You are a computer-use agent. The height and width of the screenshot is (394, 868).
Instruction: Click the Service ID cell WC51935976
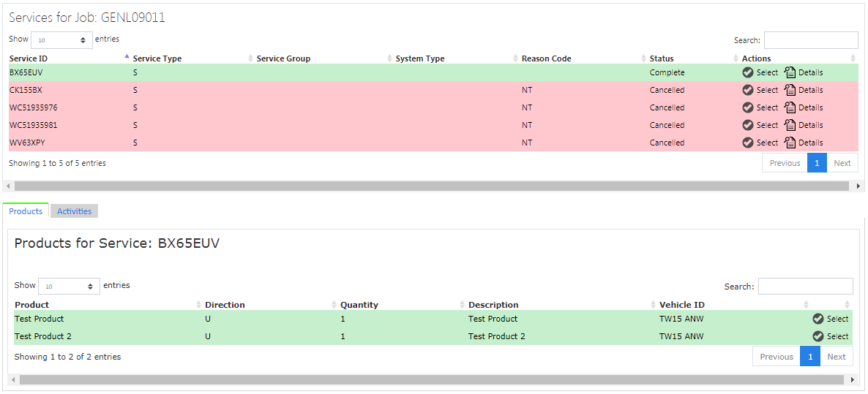coord(33,107)
